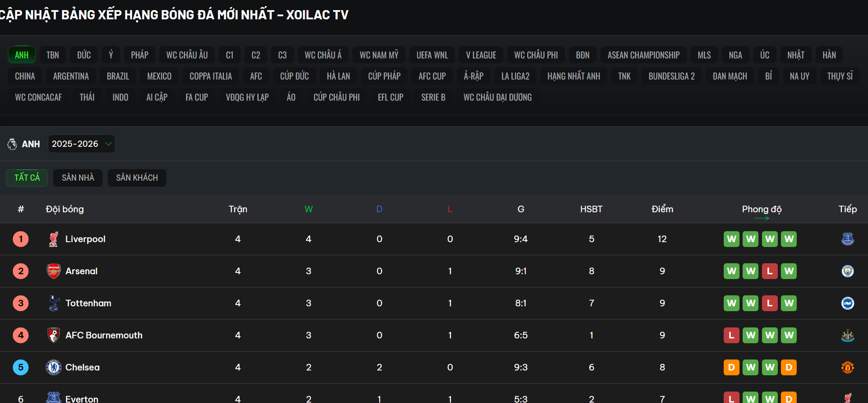Viewport: 868px width, 403px height.
Task: Click the Phong độ column header
Action: (x=762, y=209)
